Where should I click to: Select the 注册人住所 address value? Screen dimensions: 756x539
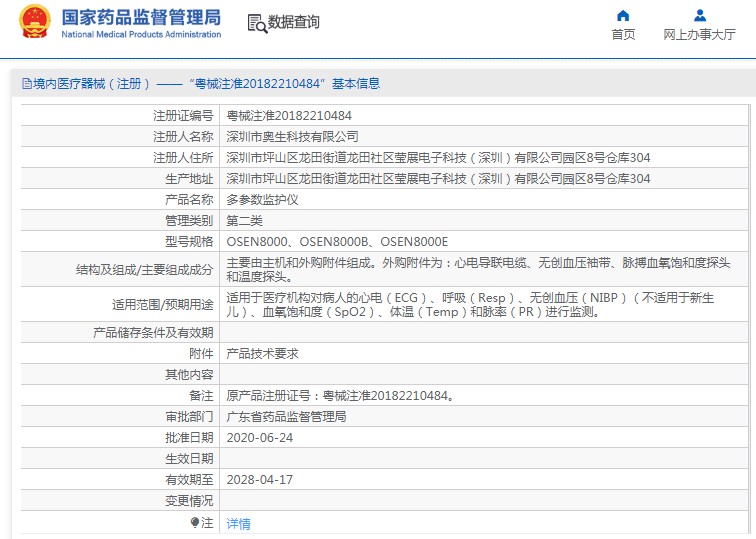click(438, 158)
